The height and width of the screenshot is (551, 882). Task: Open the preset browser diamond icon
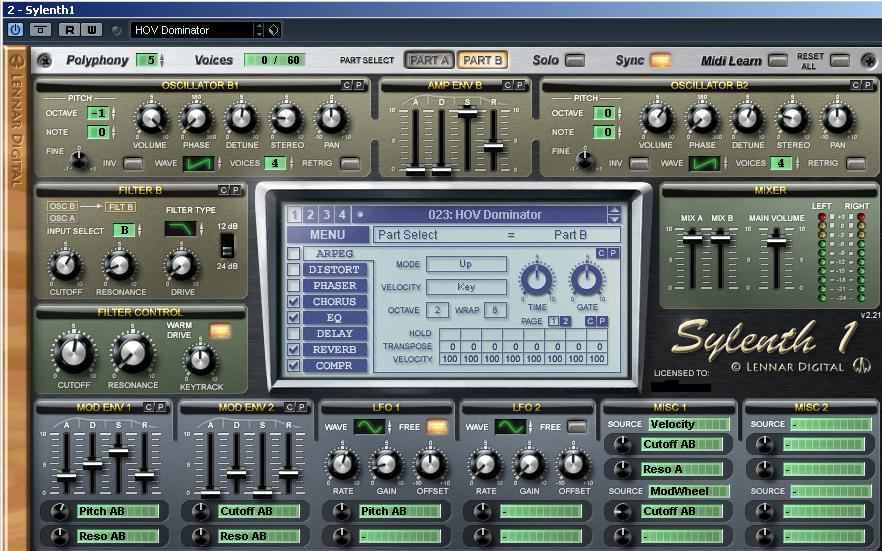[273, 30]
